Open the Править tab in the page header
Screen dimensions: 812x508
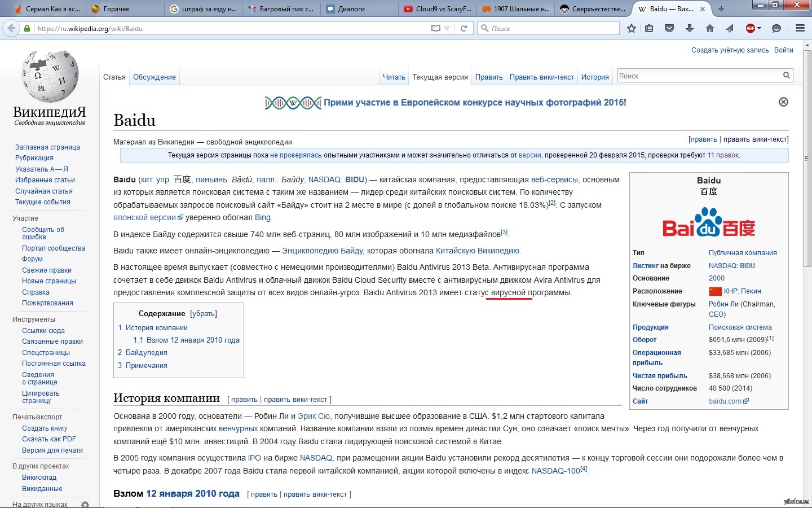pyautogui.click(x=489, y=77)
